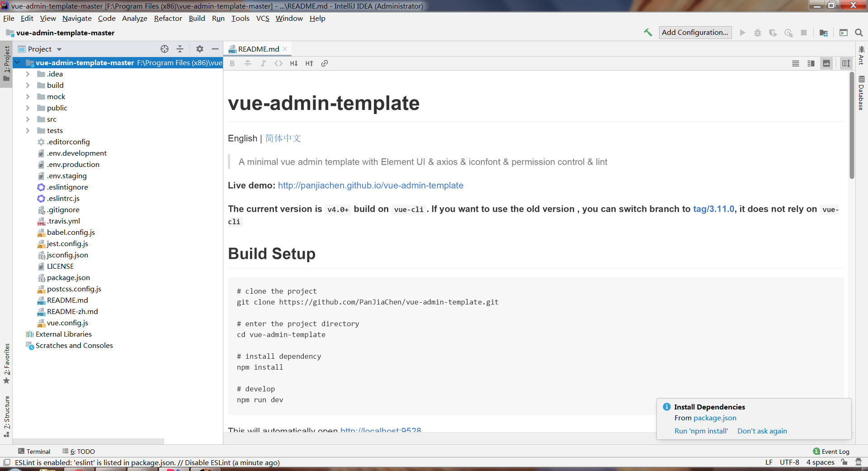Click the Project panel horizontal scrollbar
The image size is (868, 471).
coord(89,441)
